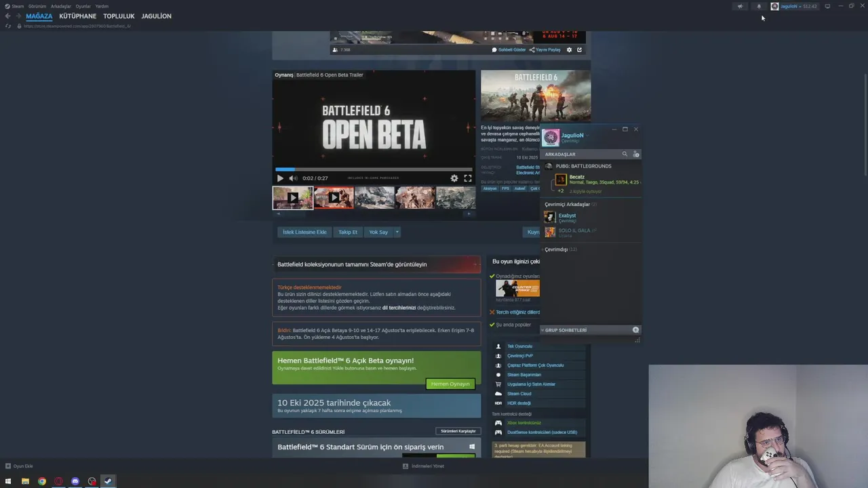This screenshot has width=868, height=488.
Task: Open Steam Cloud feature link
Action: tap(519, 394)
